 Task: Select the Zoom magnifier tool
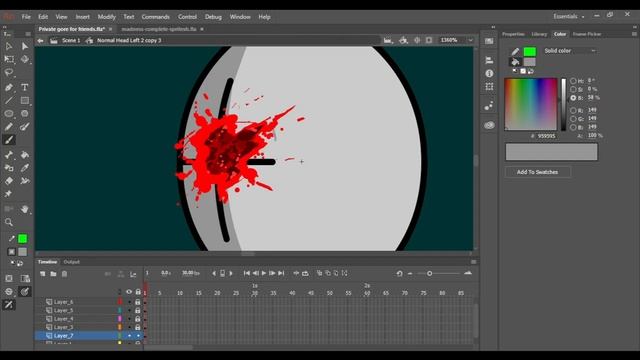pos(9,222)
